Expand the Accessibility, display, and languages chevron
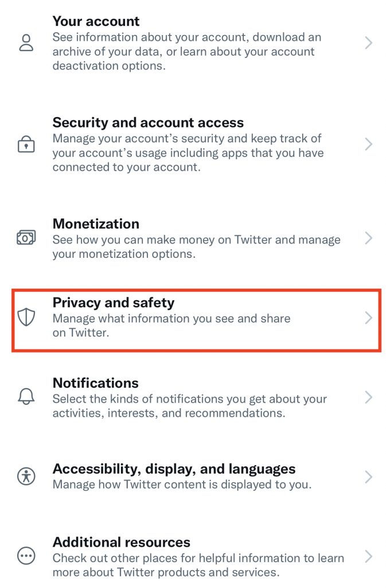This screenshot has height=588, width=386. (369, 477)
